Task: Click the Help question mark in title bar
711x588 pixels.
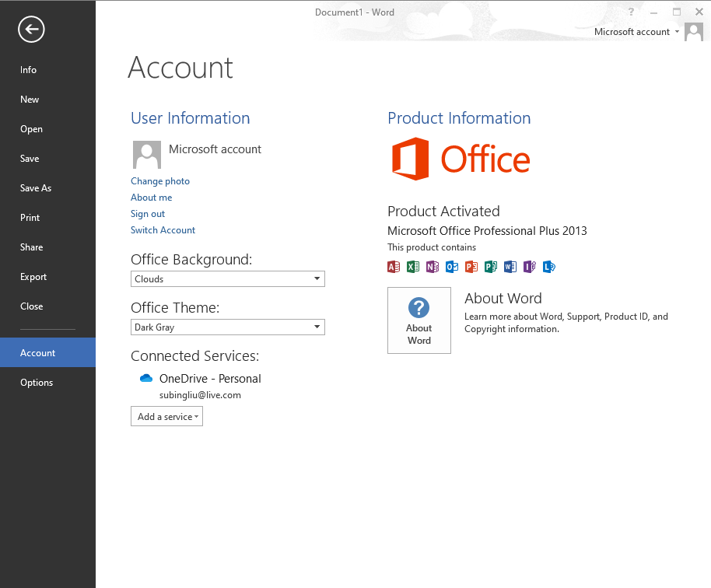Action: pyautogui.click(x=631, y=12)
